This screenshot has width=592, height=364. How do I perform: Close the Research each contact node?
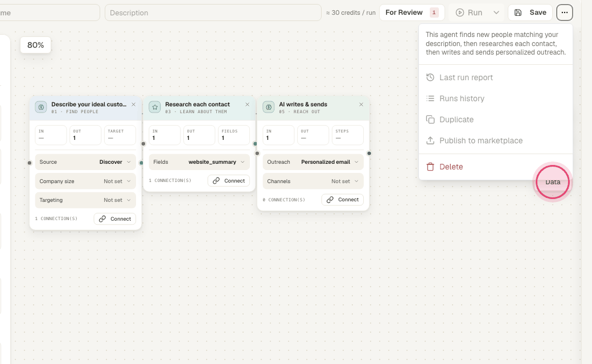[247, 105]
